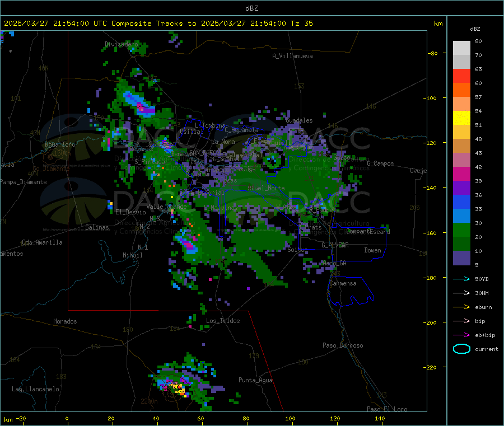Click the eburn yellow arrow legend icon

point(461,307)
